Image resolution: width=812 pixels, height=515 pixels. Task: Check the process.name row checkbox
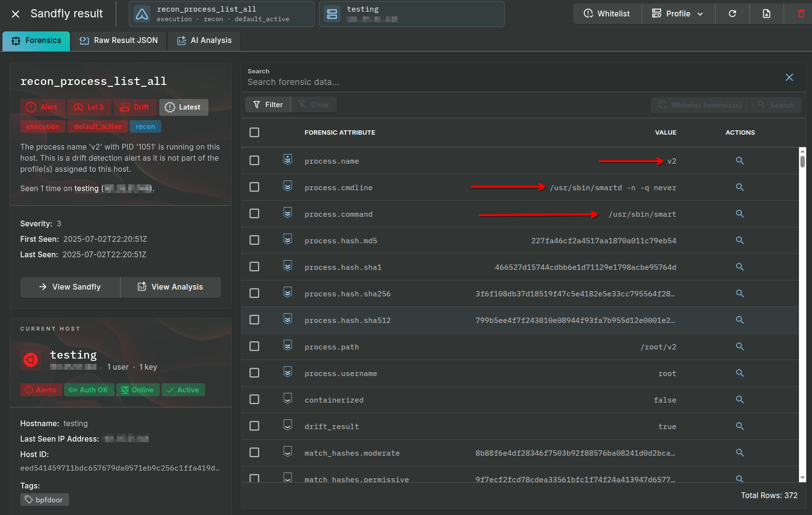[254, 160]
